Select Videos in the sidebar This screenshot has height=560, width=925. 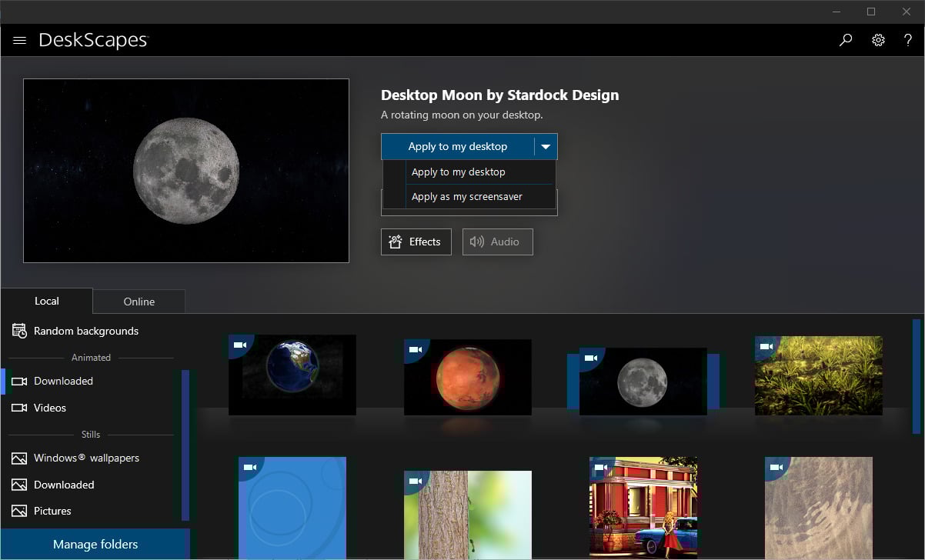click(50, 408)
